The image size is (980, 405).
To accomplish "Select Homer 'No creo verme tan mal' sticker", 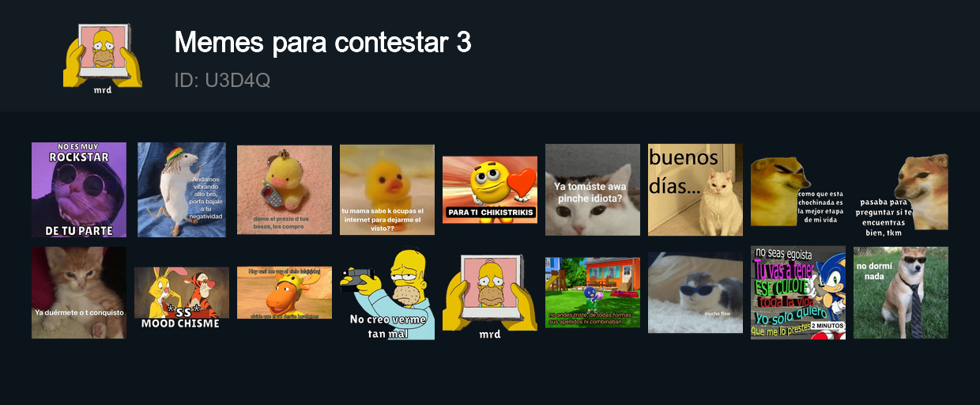I will click(387, 294).
